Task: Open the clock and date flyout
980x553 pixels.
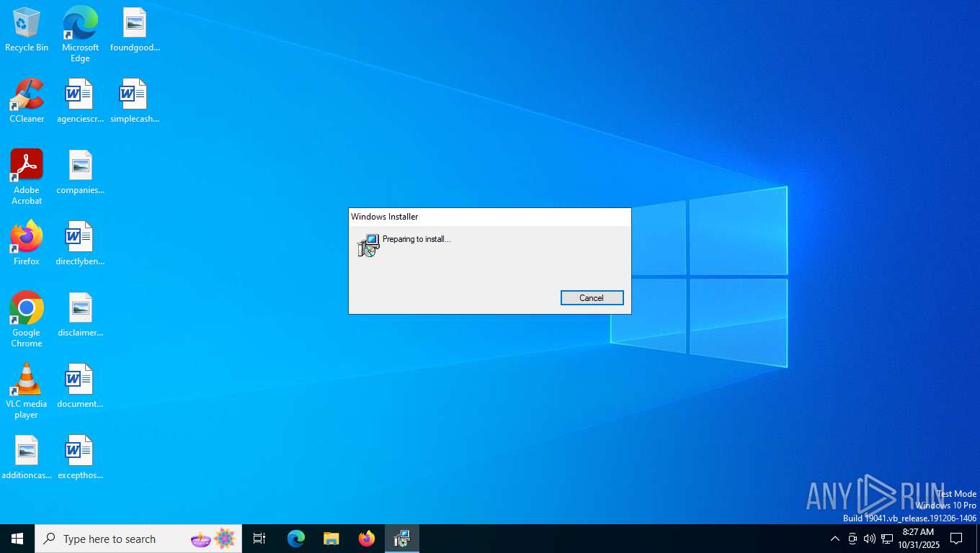Action: coord(919,539)
